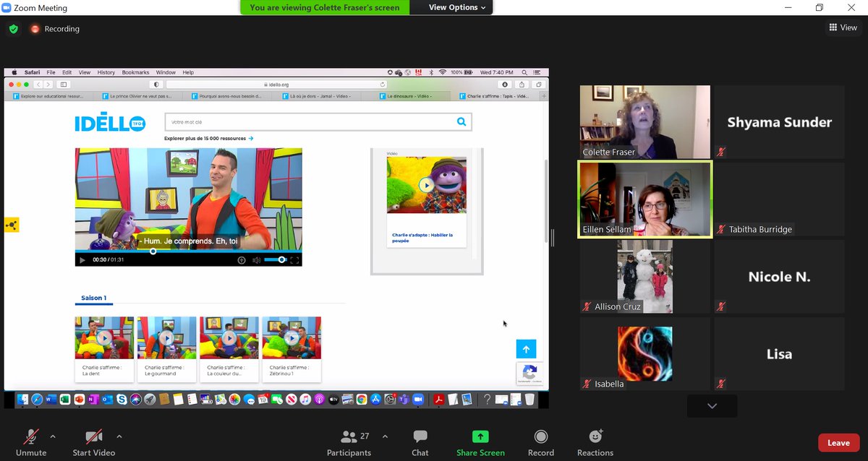This screenshot has height=461, width=868.
Task: Go back with Safari's back arrow
Action: 39,84
